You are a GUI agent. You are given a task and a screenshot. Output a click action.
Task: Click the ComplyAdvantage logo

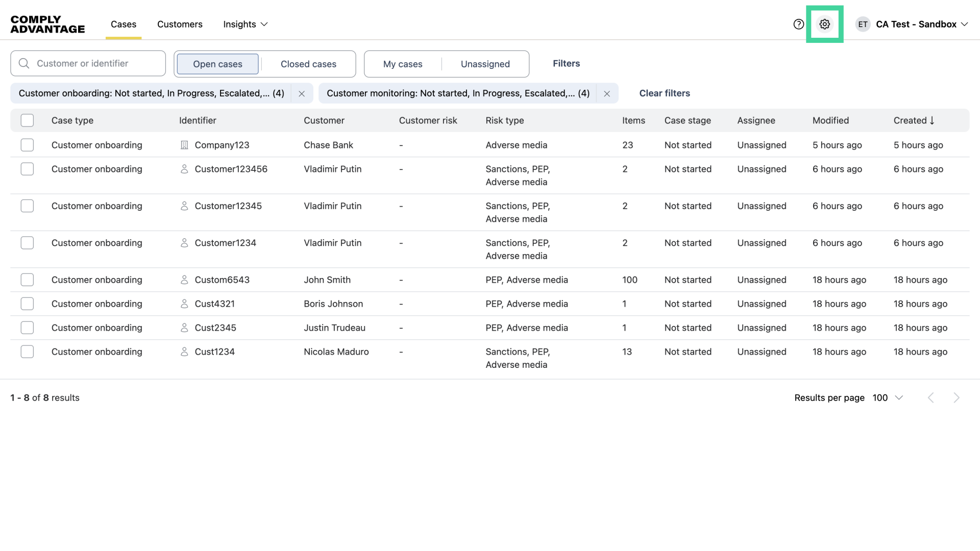click(47, 24)
